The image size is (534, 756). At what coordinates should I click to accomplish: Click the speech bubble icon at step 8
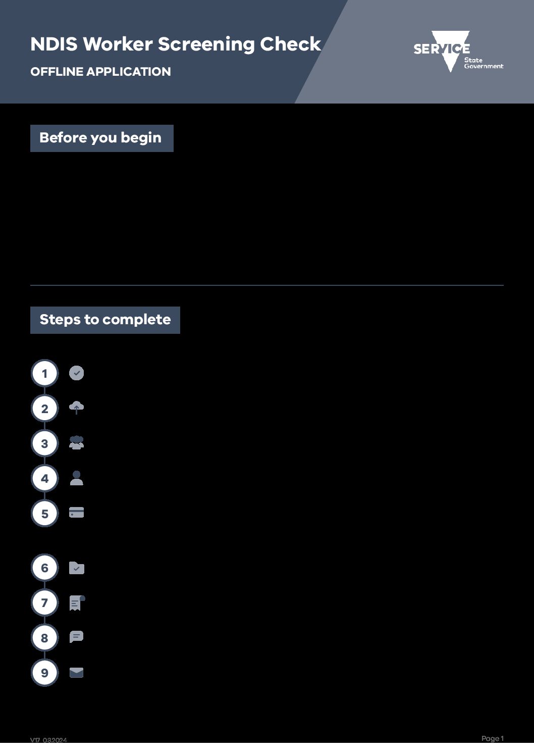click(76, 637)
